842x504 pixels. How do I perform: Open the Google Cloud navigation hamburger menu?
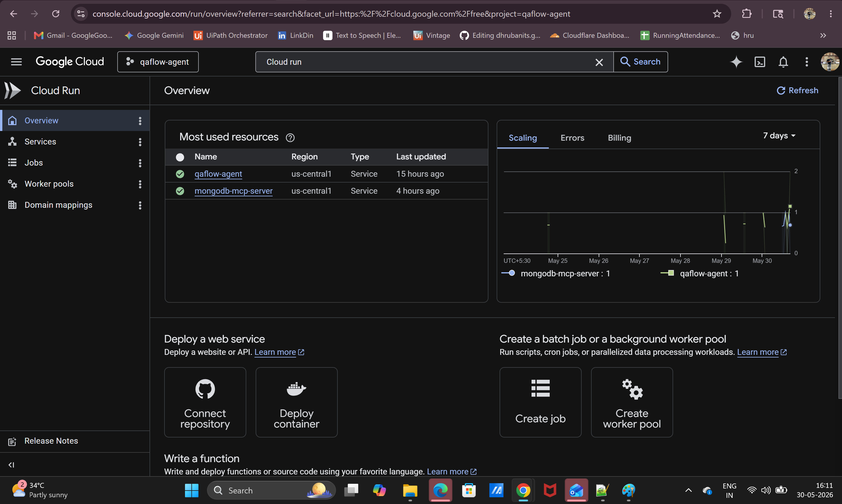tap(16, 62)
